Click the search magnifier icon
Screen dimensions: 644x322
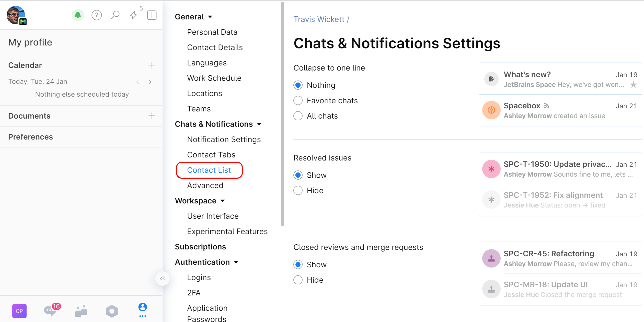pos(115,15)
